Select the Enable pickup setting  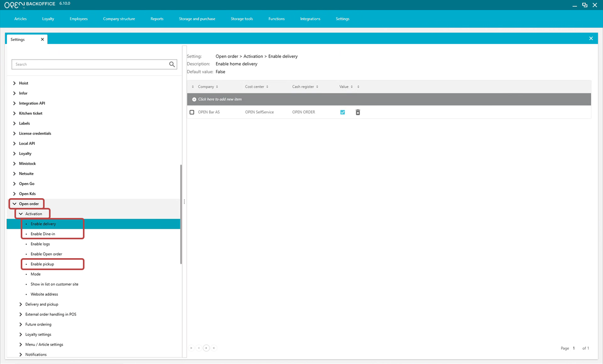[42, 264]
